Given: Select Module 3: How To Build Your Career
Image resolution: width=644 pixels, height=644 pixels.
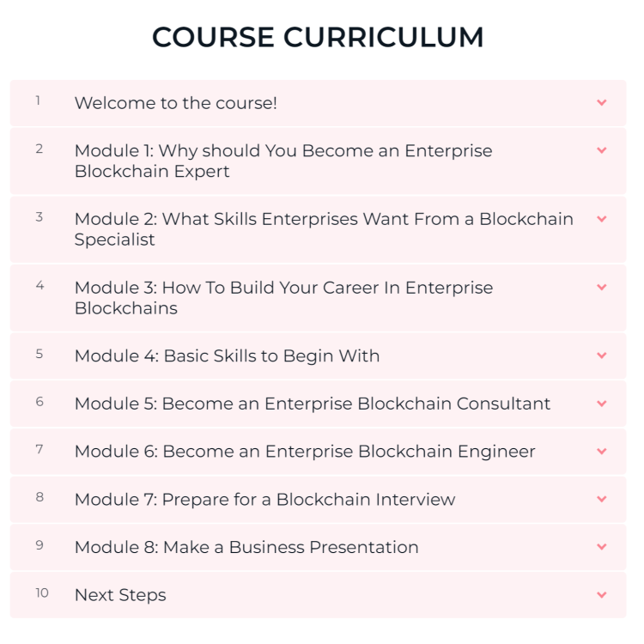Looking at the screenshot, I should pyautogui.click(x=284, y=298).
